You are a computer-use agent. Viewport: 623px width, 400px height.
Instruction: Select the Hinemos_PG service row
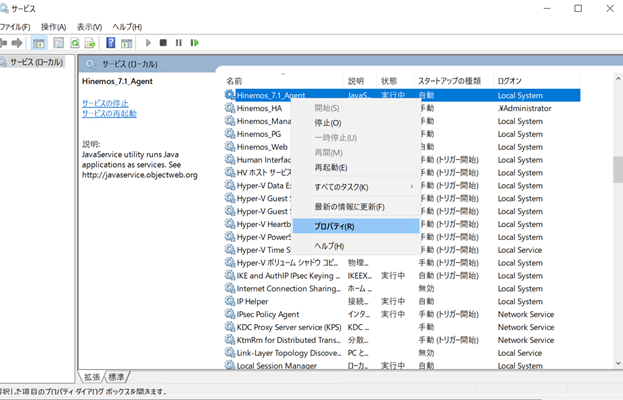[402, 134]
